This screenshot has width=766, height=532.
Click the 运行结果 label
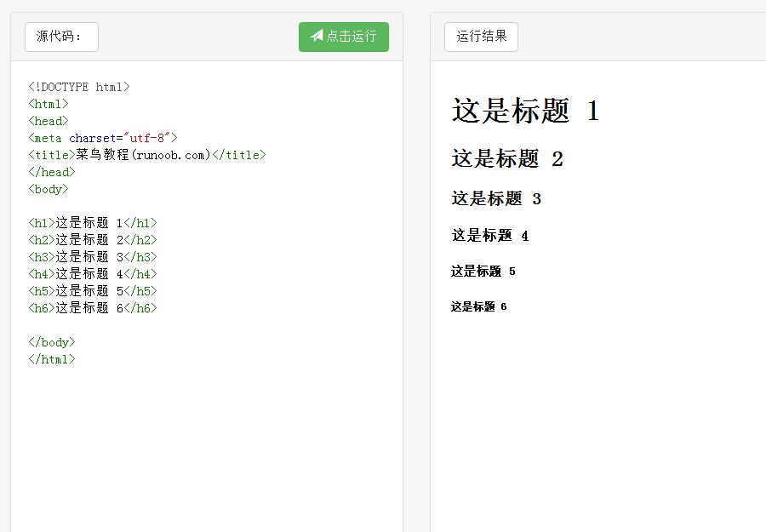pos(480,37)
